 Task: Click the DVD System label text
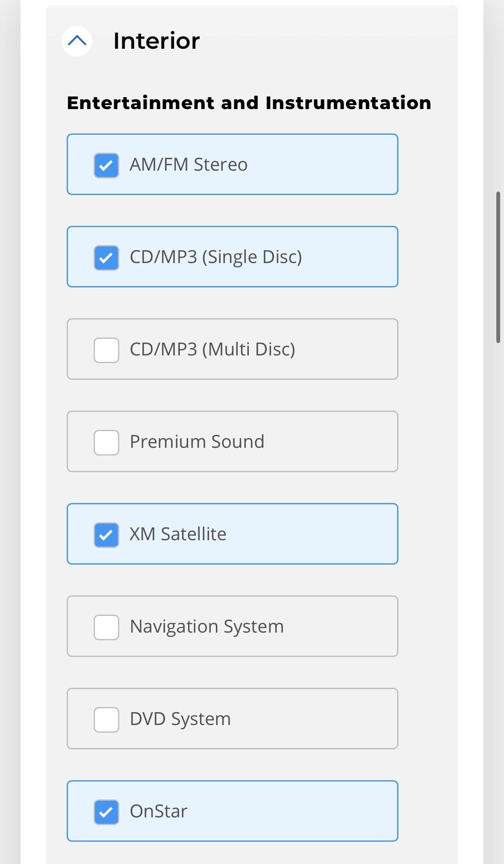pyautogui.click(x=180, y=719)
